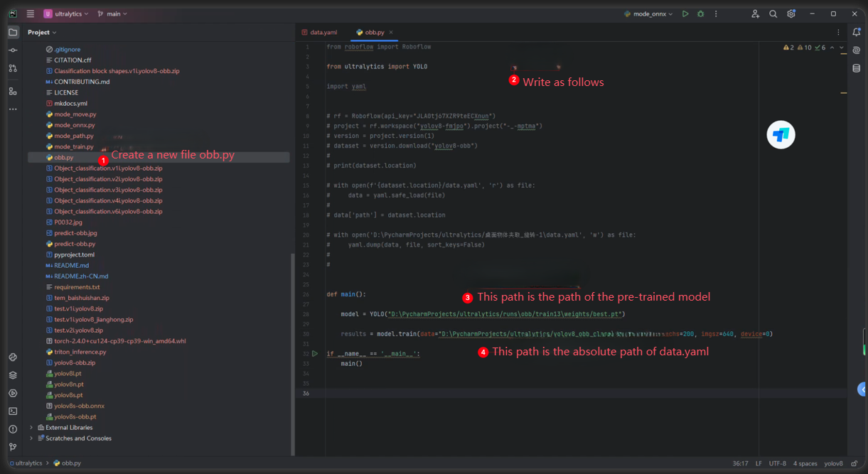Open the Python Packages tool window
This screenshot has height=474, width=868.
13,375
